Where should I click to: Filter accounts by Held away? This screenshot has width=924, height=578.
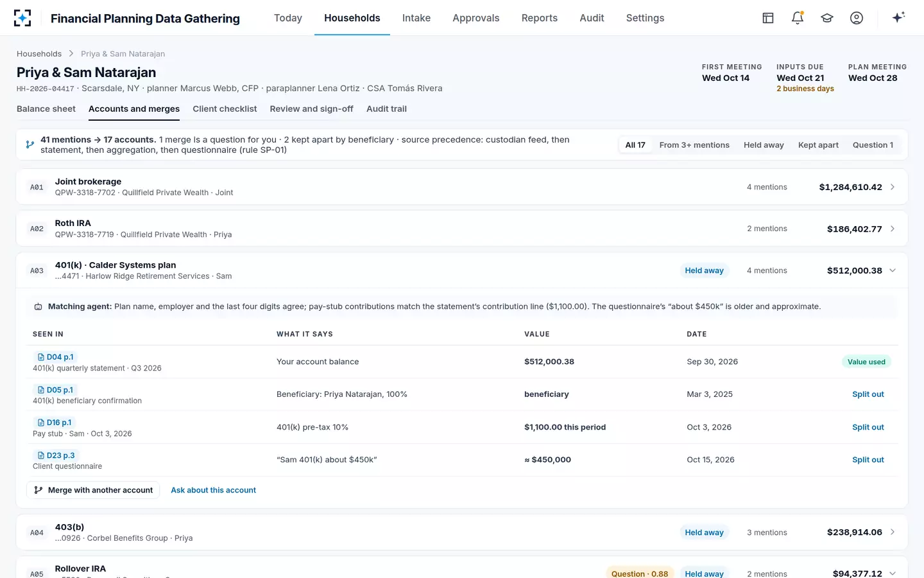764,145
